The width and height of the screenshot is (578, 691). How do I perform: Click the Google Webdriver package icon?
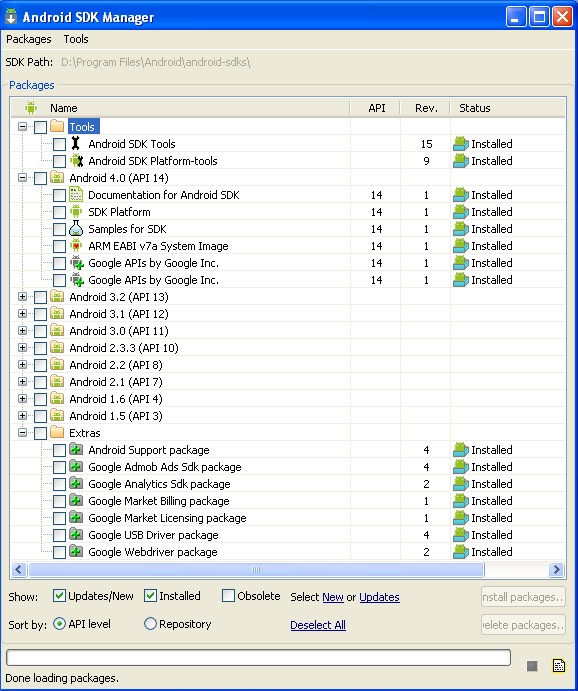(76, 551)
